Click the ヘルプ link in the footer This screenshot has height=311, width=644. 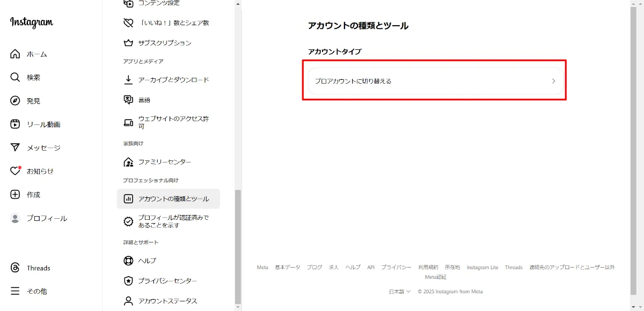click(x=353, y=267)
